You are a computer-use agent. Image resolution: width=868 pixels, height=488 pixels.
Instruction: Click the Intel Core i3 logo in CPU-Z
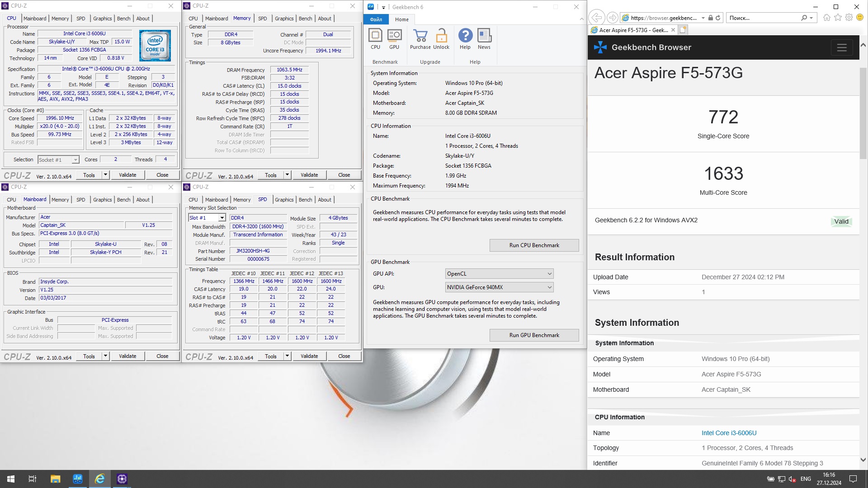click(155, 46)
